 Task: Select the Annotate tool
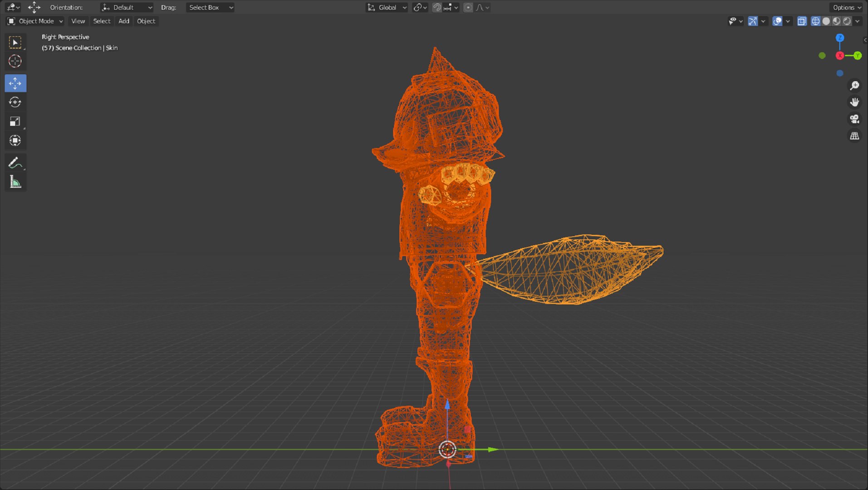15,162
